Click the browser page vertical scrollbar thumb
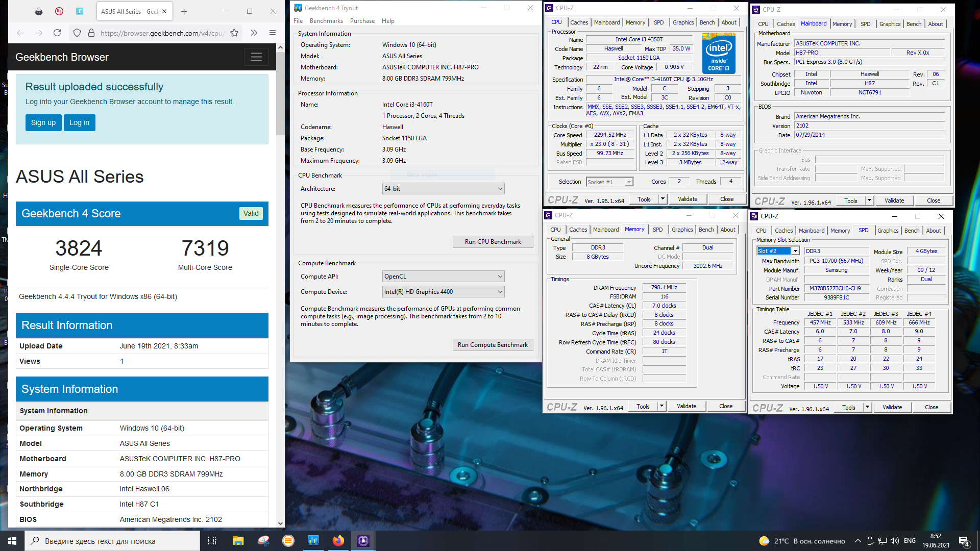This screenshot has width=980, height=551. (x=280, y=93)
